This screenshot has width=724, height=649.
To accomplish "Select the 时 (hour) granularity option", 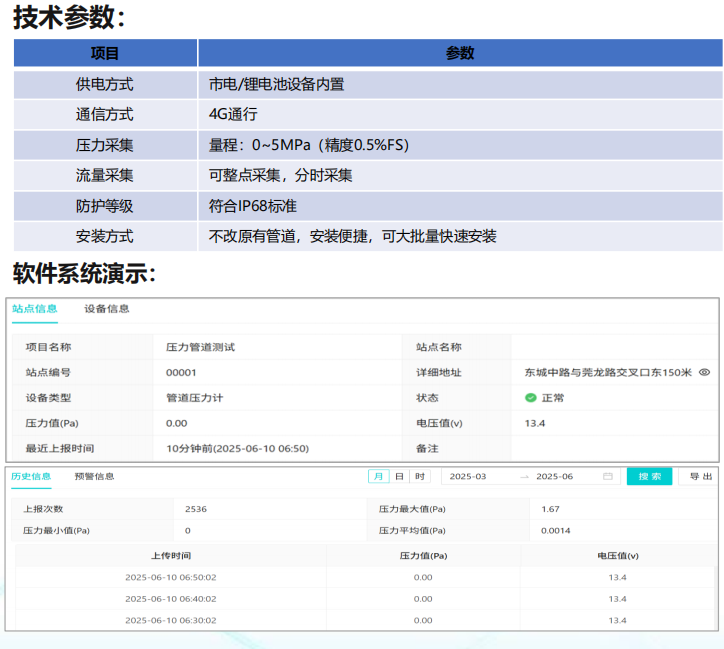I will click(x=420, y=477).
